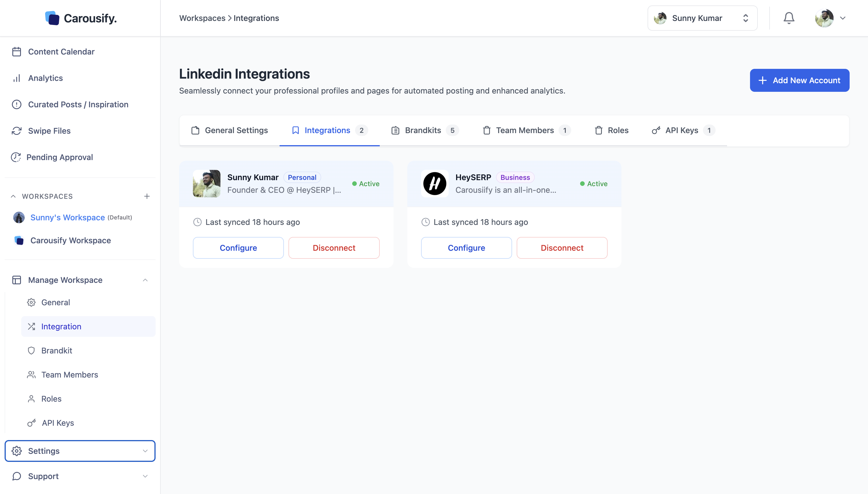Open the API Keys sidebar item
This screenshot has width=868, height=494.
[x=57, y=423]
